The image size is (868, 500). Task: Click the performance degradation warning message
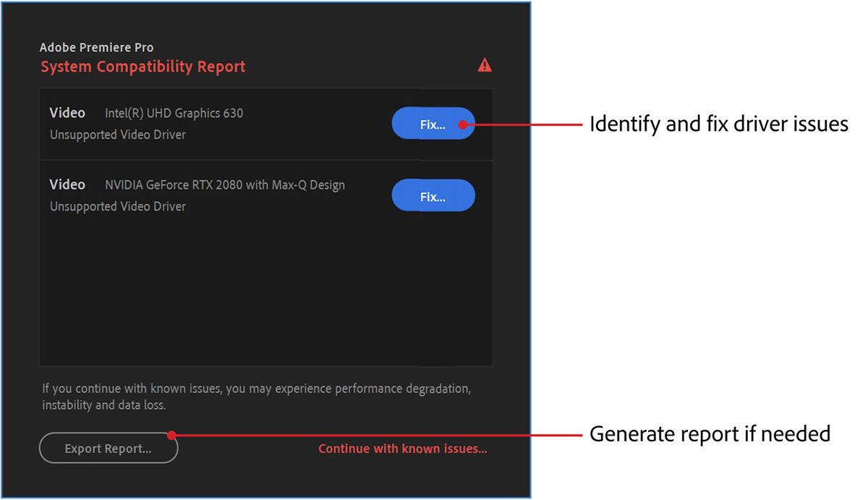[x=257, y=397]
